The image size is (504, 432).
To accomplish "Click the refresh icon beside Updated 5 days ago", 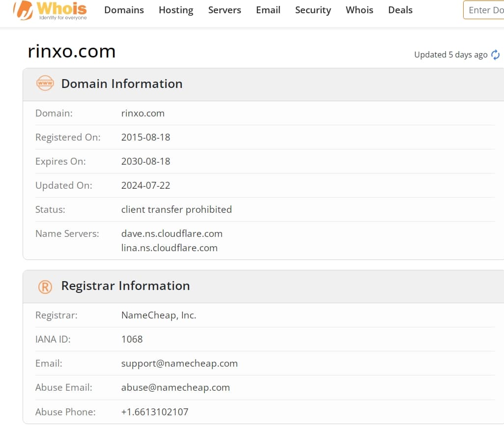I will [x=495, y=55].
